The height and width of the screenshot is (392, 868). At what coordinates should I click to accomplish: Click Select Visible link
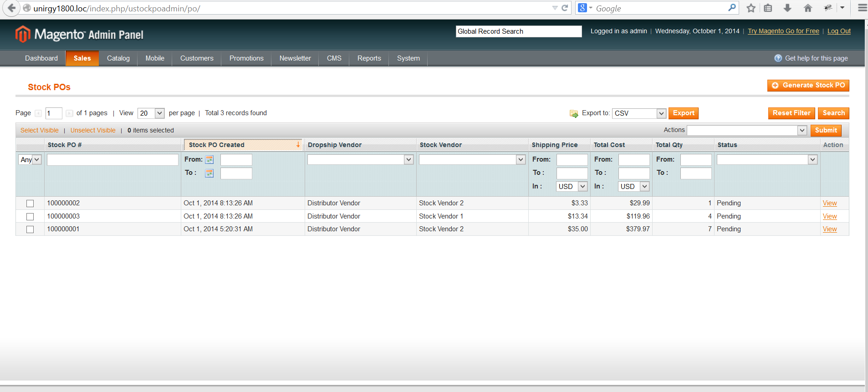click(40, 131)
